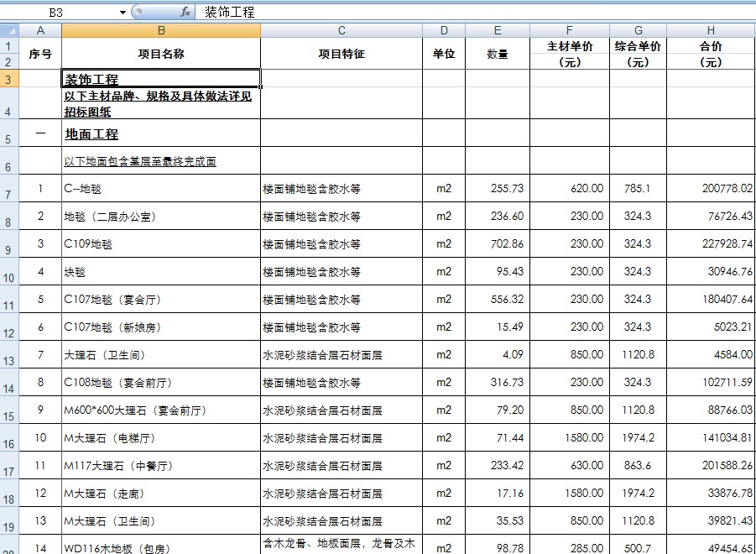Click the Select All corner button
Image resolution: width=756 pixels, height=554 pixels.
pos(9,31)
